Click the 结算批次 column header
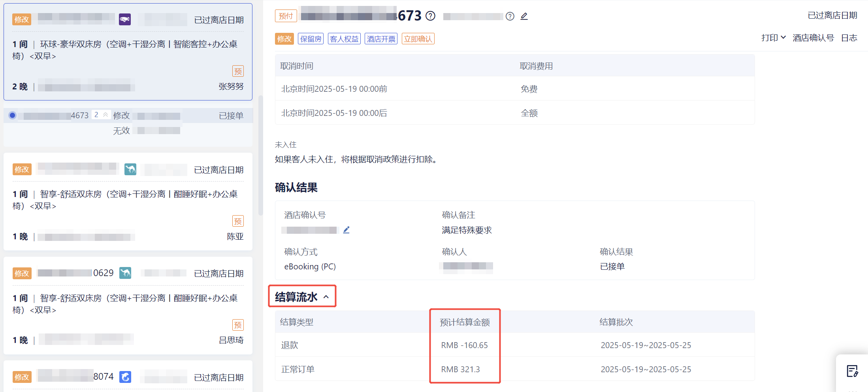The height and width of the screenshot is (392, 868). click(616, 322)
